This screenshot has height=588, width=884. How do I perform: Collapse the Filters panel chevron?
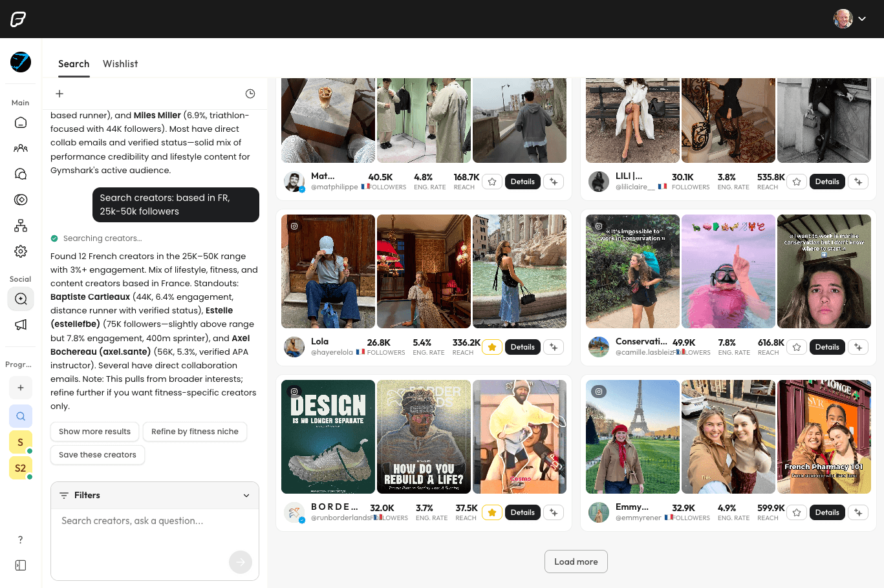click(246, 495)
